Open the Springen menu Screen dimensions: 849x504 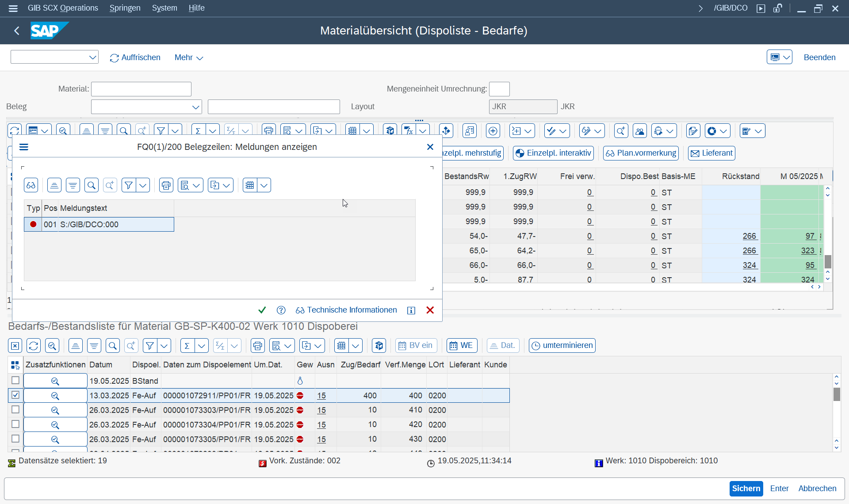point(125,8)
